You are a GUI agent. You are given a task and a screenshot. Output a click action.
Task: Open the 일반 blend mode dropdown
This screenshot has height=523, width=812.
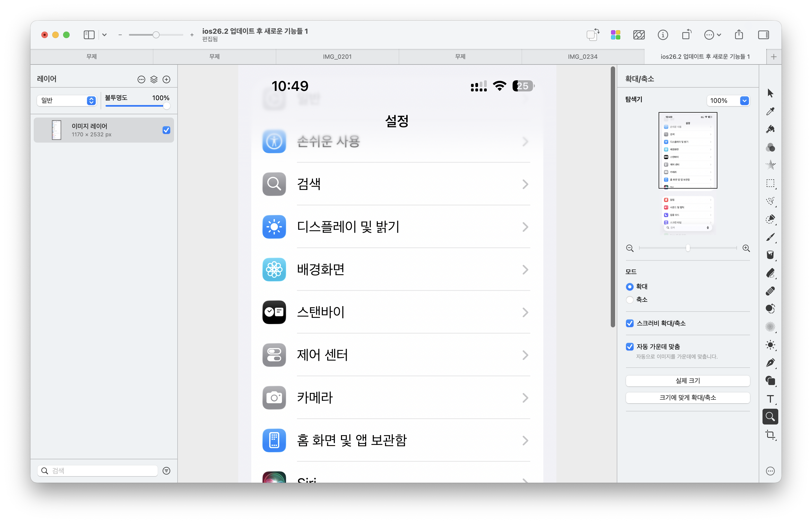67,100
